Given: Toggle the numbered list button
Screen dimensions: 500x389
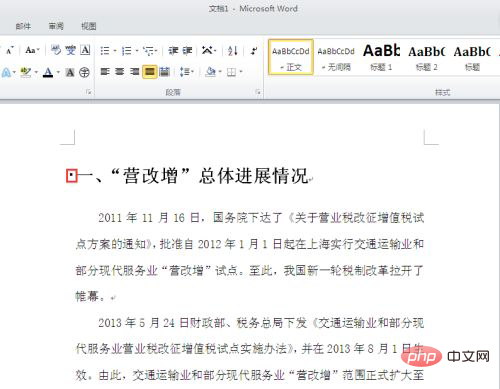Looking at the screenshot, I should point(126,51).
